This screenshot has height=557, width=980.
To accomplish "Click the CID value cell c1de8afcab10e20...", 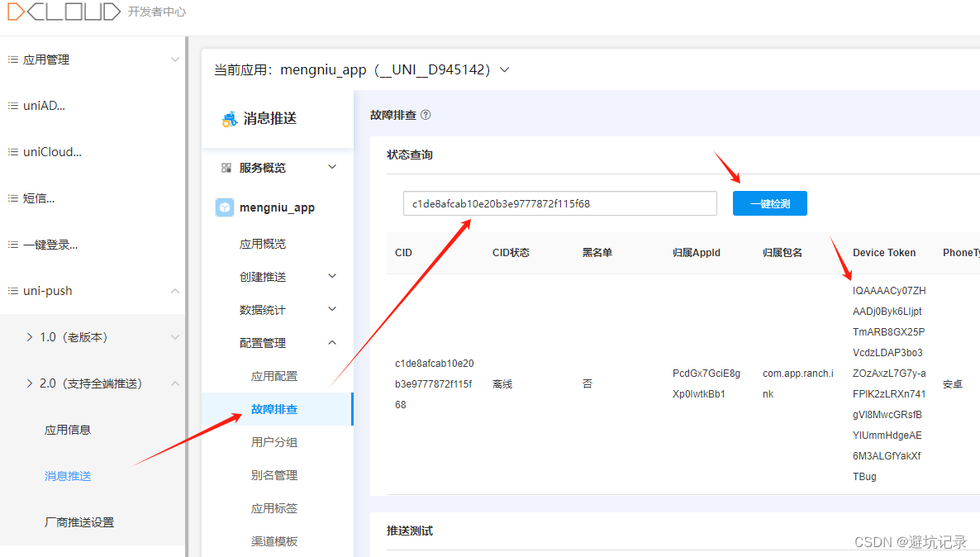I will pos(435,383).
